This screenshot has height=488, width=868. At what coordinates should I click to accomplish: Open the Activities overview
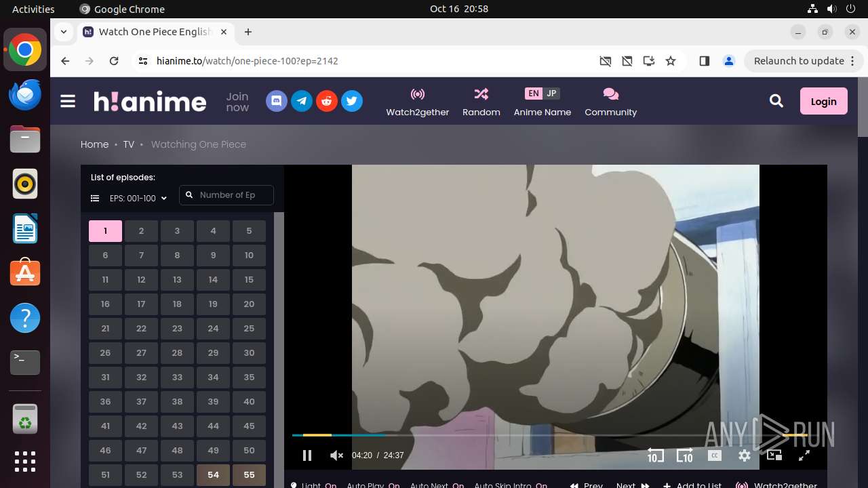point(33,9)
